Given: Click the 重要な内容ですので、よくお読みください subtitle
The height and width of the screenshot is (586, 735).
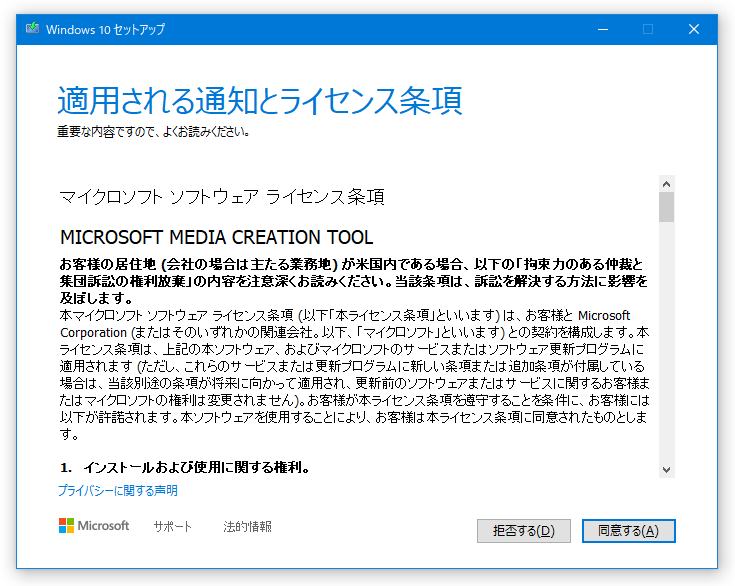Looking at the screenshot, I should click(153, 132).
